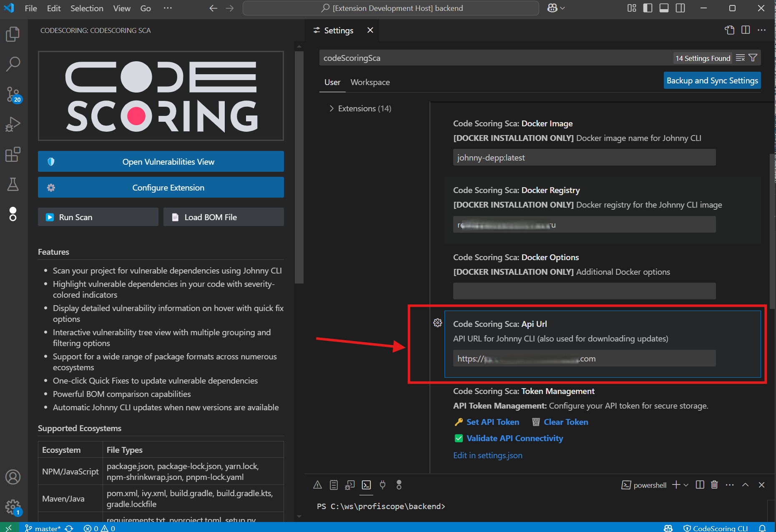Open the Run and Debug view

(x=13, y=124)
